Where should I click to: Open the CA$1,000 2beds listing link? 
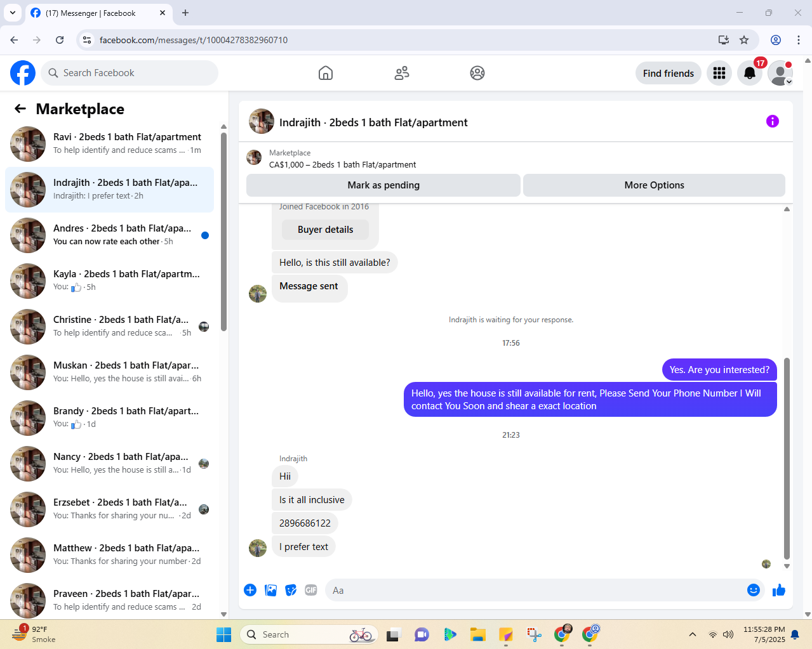tap(343, 165)
